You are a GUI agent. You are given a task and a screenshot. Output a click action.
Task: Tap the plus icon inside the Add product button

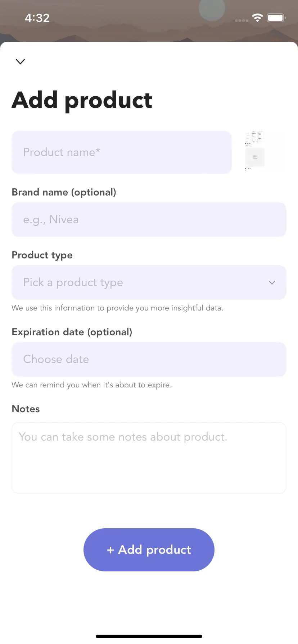click(x=110, y=550)
